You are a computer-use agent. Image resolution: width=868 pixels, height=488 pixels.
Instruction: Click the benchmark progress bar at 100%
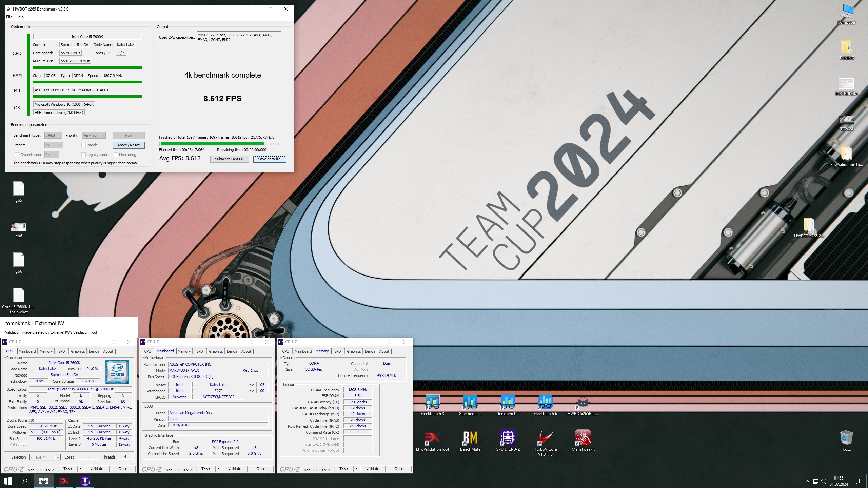(213, 144)
